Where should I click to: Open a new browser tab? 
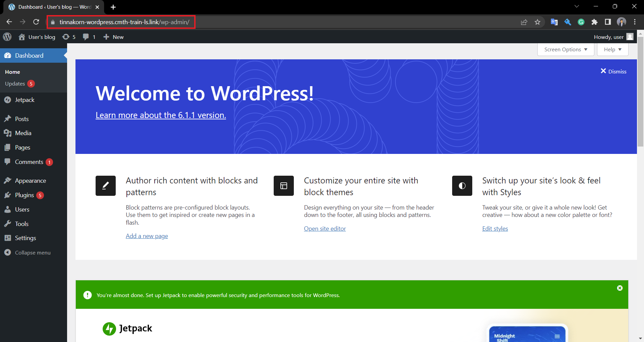click(113, 7)
